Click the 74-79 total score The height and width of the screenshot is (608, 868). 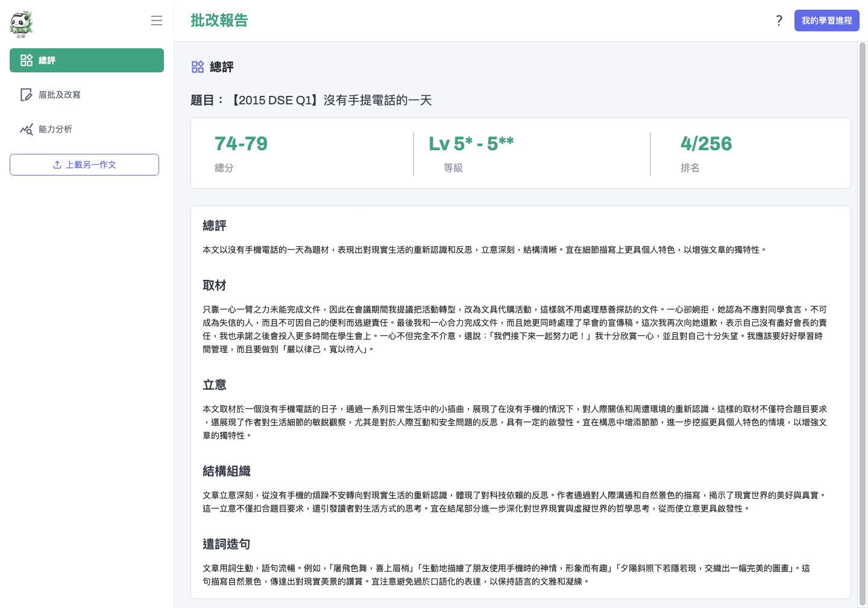point(241,144)
